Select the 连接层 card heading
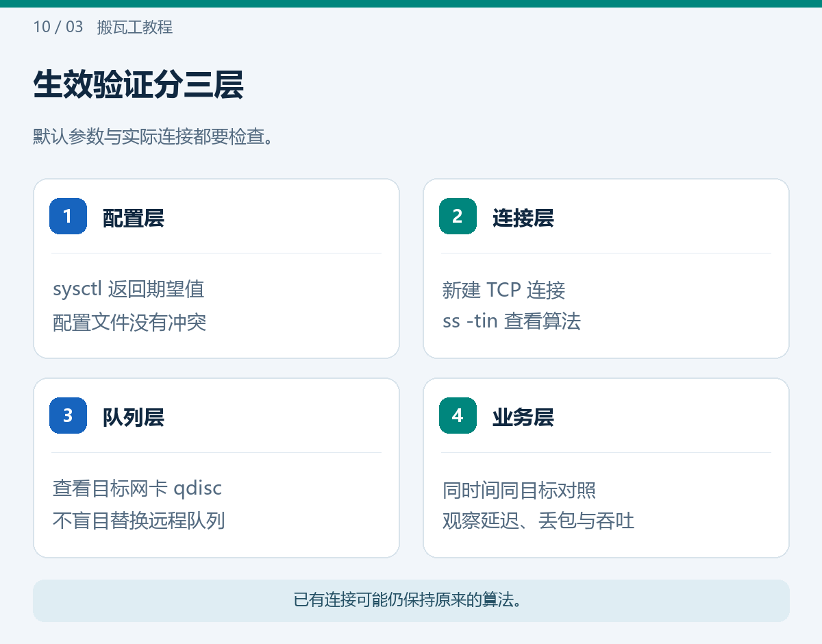 (523, 218)
